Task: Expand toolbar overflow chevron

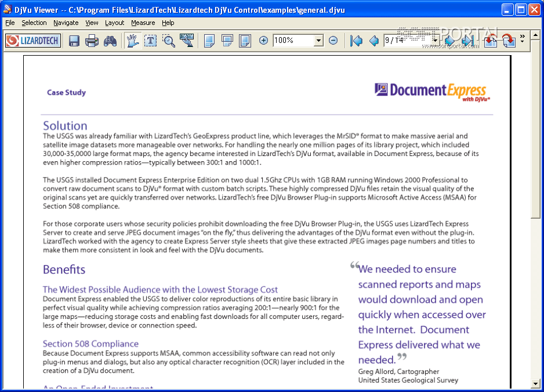Action: click(523, 38)
